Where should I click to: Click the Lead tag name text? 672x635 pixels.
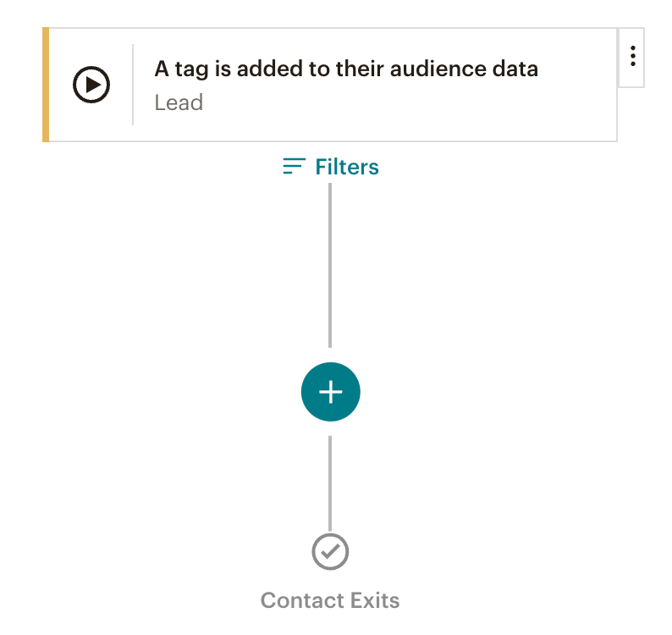point(179,103)
